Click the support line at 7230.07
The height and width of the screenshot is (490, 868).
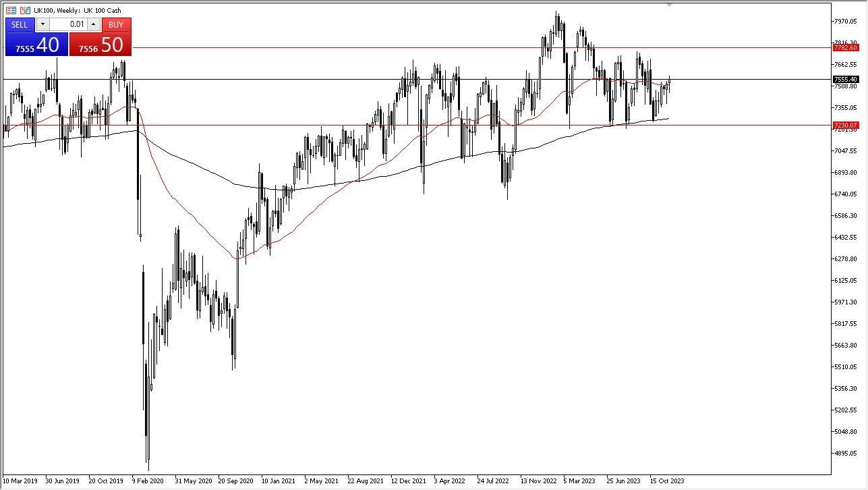point(405,125)
